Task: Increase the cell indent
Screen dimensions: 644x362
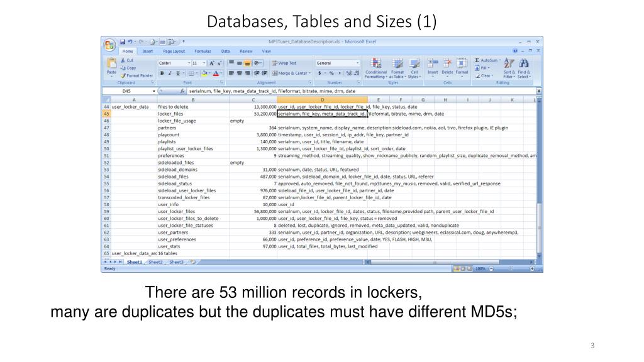Action: tap(265, 73)
